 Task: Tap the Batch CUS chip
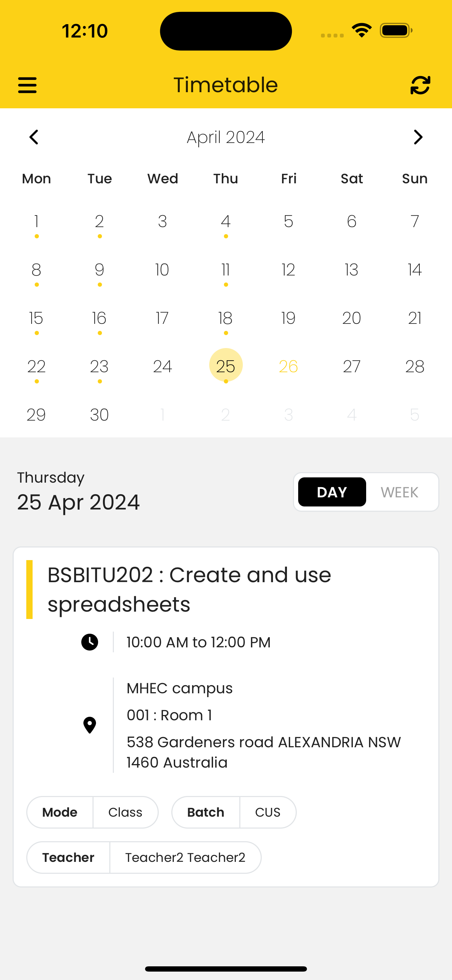[x=234, y=812]
